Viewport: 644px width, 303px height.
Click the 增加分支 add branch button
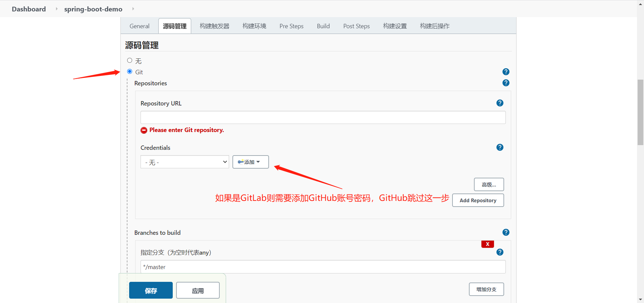486,289
